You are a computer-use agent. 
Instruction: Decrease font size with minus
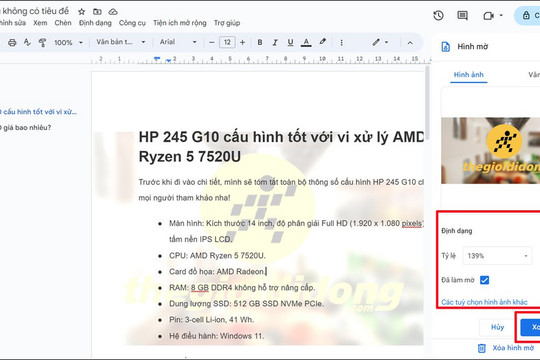212,42
